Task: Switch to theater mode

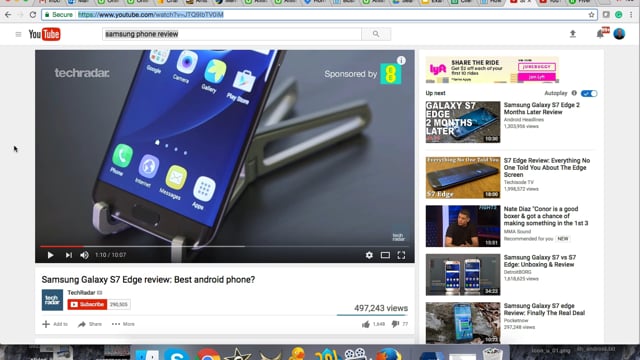Action: (x=385, y=255)
